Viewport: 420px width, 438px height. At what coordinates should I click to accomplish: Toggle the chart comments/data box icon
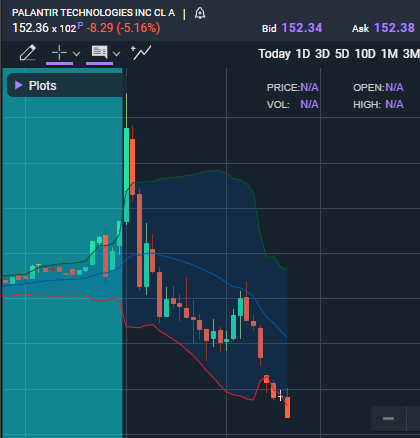99,52
